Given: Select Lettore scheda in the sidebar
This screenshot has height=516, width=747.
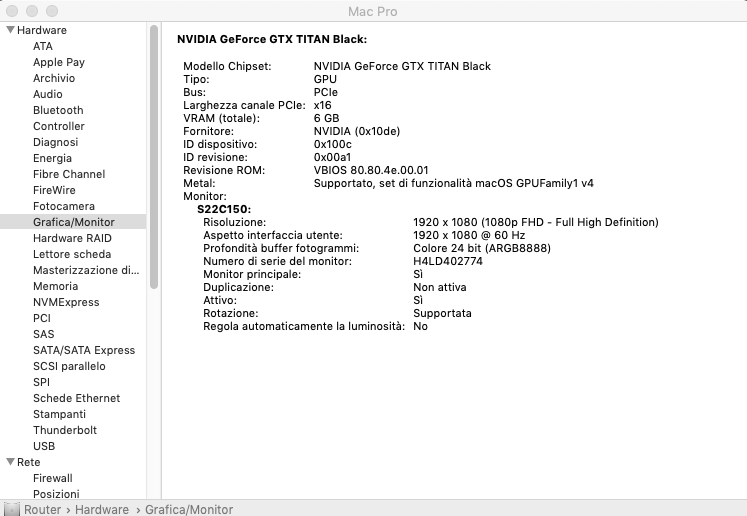Looking at the screenshot, I should click(x=72, y=254).
